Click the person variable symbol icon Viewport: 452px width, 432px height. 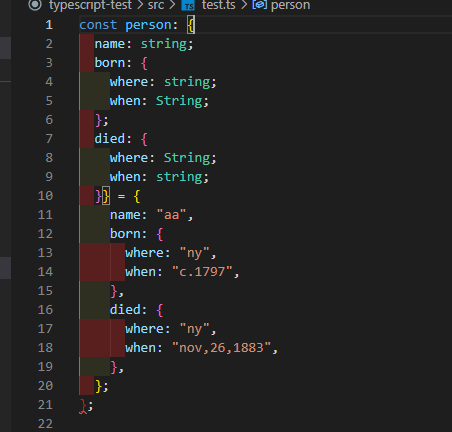260,5
